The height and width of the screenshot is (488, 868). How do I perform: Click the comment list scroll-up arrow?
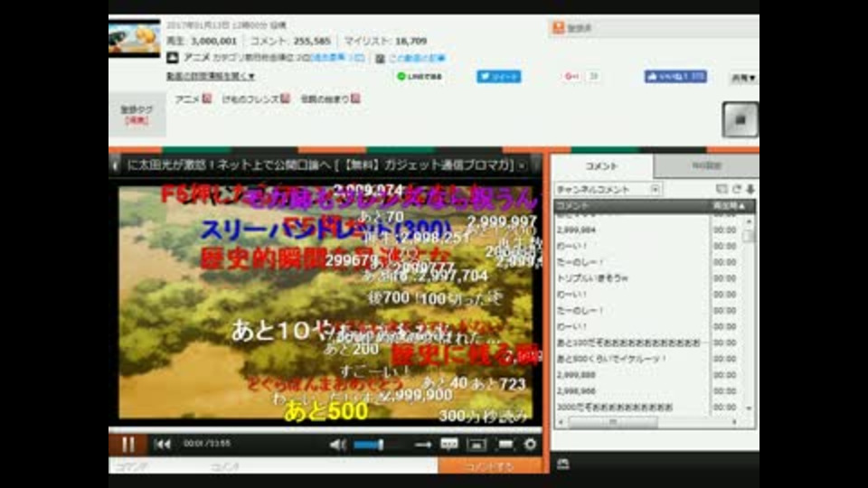coord(750,221)
